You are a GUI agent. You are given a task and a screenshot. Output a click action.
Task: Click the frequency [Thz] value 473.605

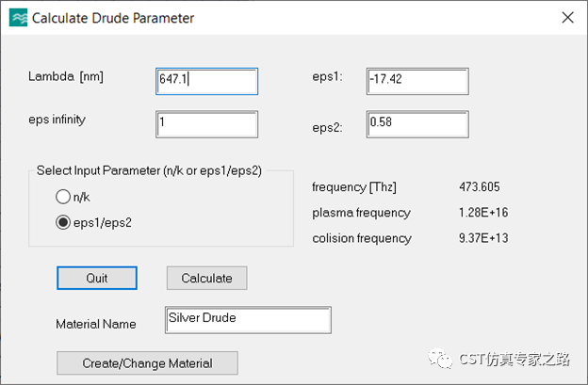(480, 186)
